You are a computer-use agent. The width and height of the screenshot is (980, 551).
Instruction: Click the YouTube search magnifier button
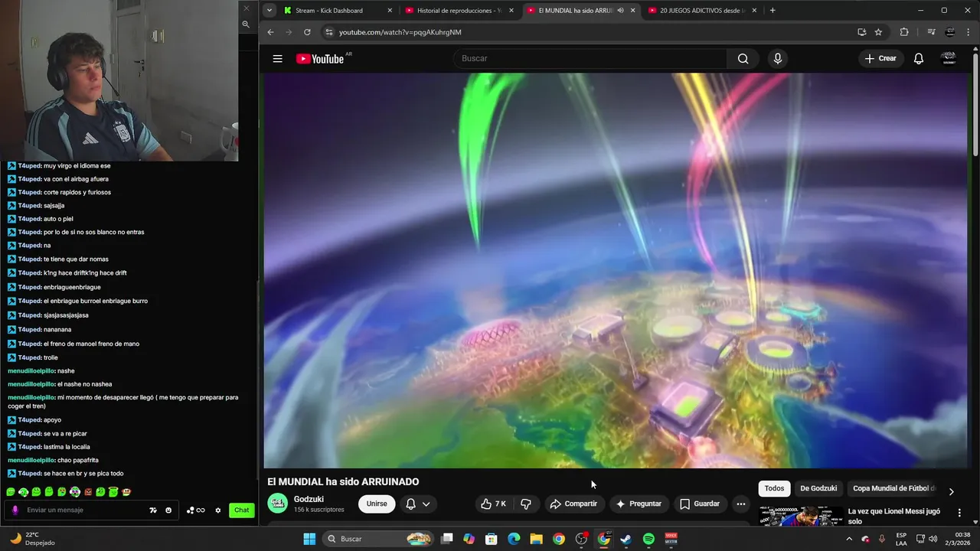[x=743, y=59]
